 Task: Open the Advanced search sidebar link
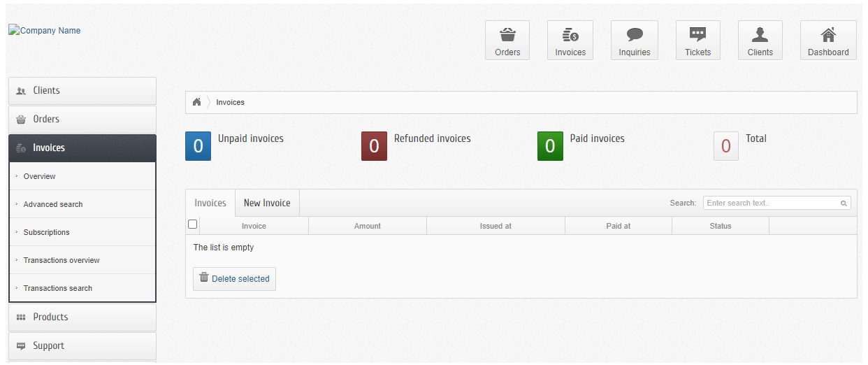53,204
